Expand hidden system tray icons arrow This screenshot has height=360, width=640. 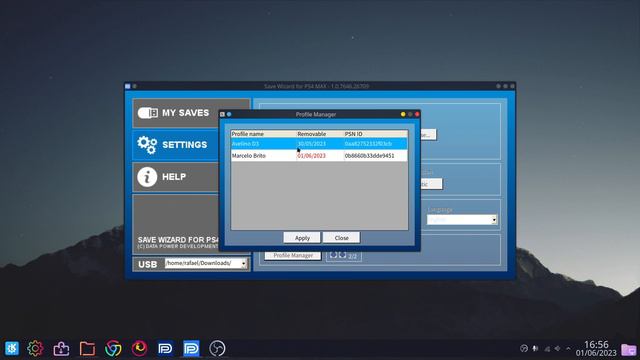568,349
